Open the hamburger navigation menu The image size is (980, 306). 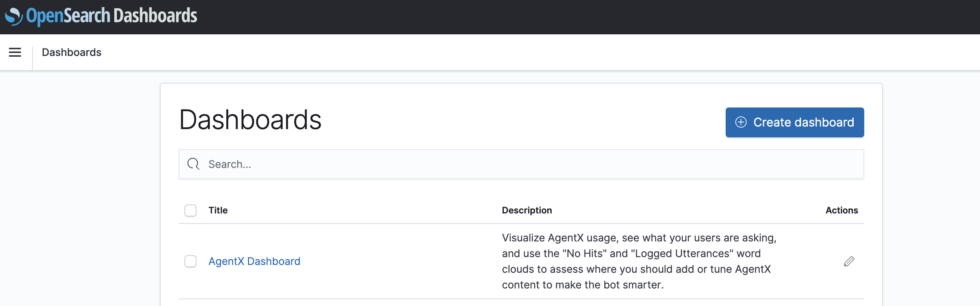15,53
